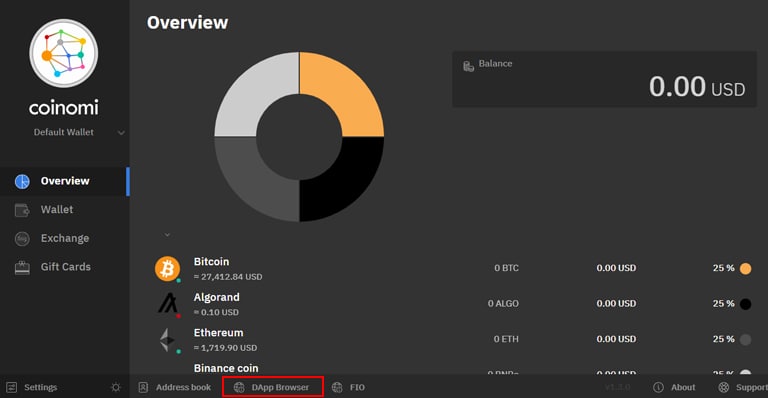Click the 0.00 USD total balance
The image size is (768, 398).
[697, 87]
